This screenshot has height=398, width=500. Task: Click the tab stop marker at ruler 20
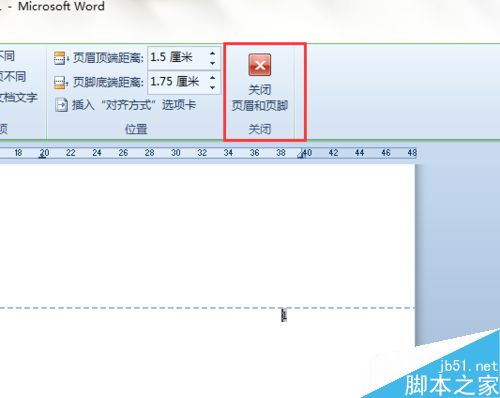point(42,156)
